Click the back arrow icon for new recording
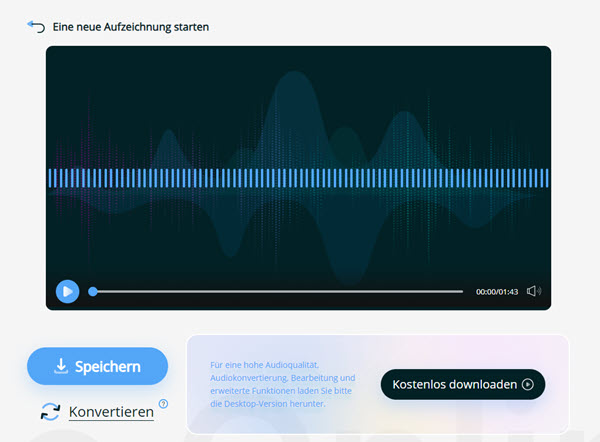Viewport: 600px width, 442px height. click(x=36, y=27)
